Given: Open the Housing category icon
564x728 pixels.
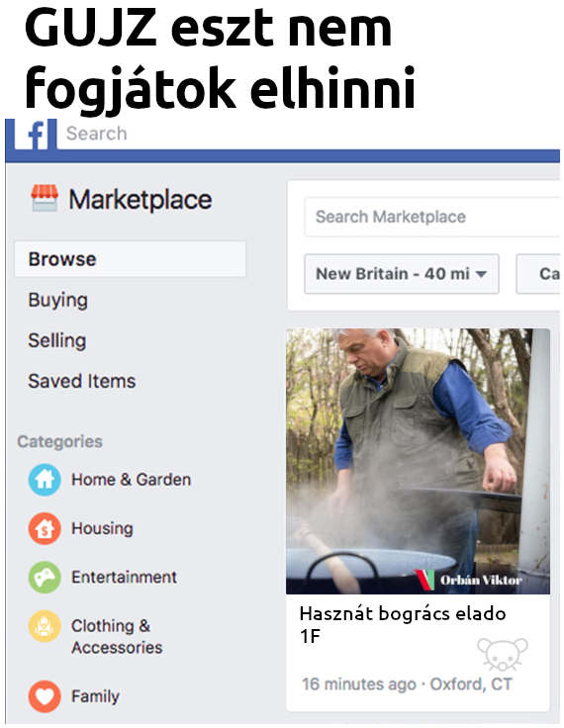Looking at the screenshot, I should pyautogui.click(x=45, y=528).
